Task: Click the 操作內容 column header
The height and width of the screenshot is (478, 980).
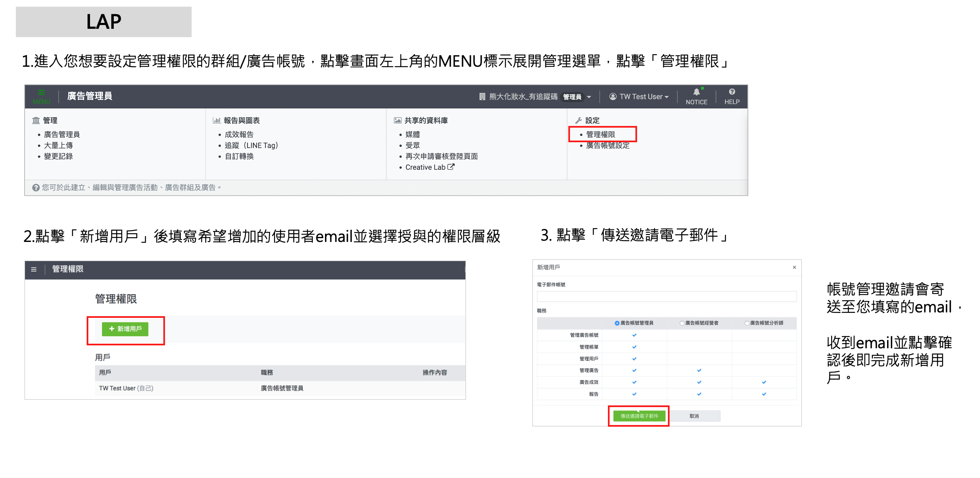Action: 435,372
